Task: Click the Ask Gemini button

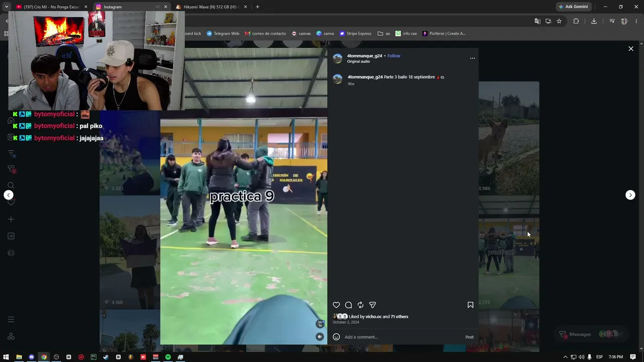Action: (x=573, y=7)
